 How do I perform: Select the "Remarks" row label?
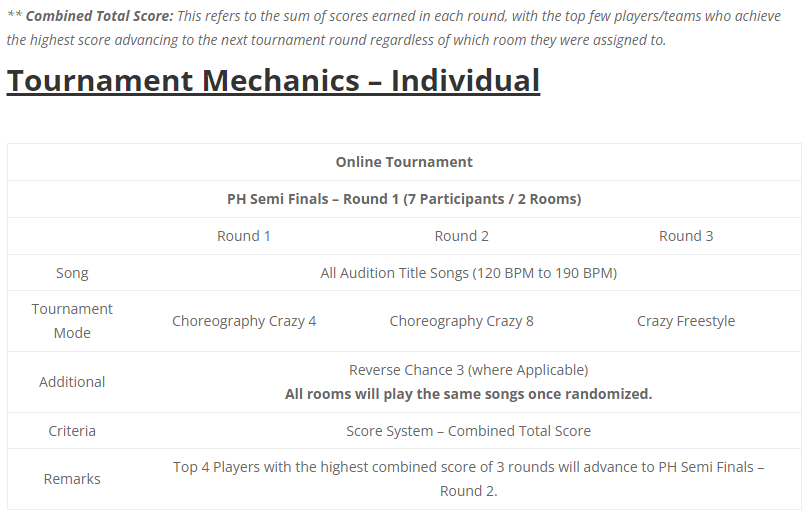72,479
